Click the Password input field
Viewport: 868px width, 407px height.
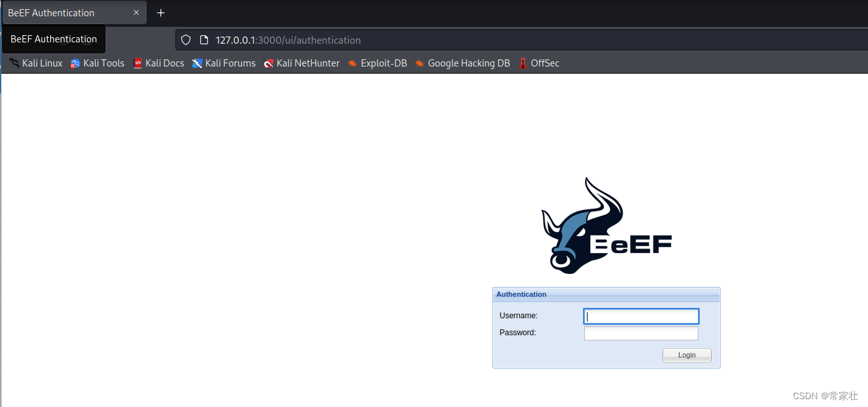(x=641, y=333)
